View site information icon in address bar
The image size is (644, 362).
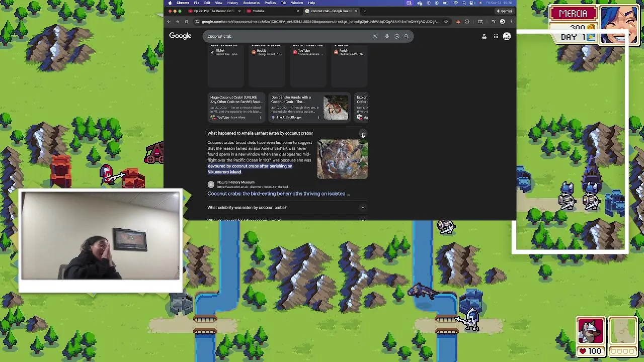197,22
